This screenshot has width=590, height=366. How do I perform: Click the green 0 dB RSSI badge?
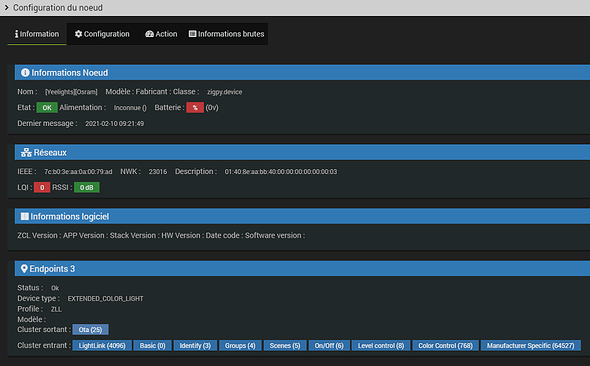tap(87, 187)
